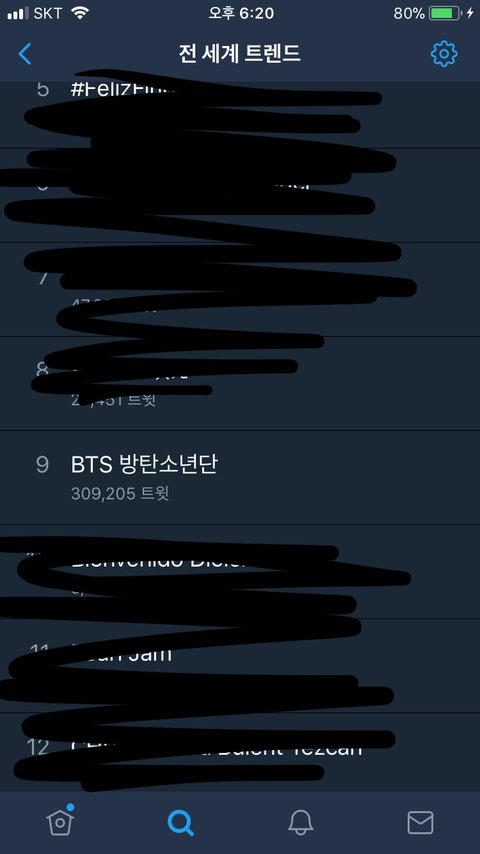
Task: Tap the back arrow in the header
Action: pyautogui.click(x=25, y=54)
